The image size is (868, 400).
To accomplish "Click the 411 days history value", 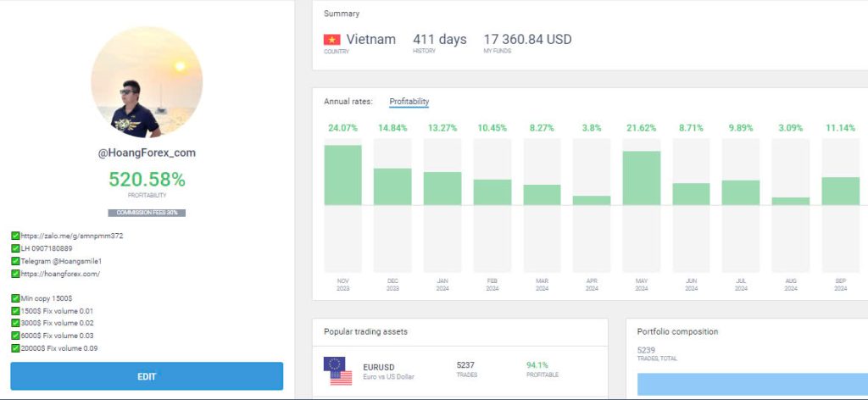I will [x=440, y=39].
